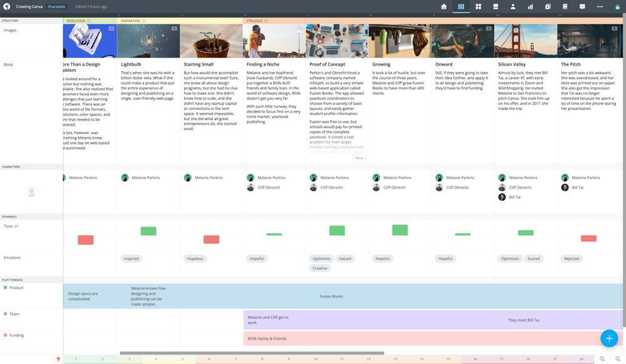Switch to the grid cards view icon
Image resolution: width=626 pixels, height=364 pixels.
pyautogui.click(x=478, y=6)
